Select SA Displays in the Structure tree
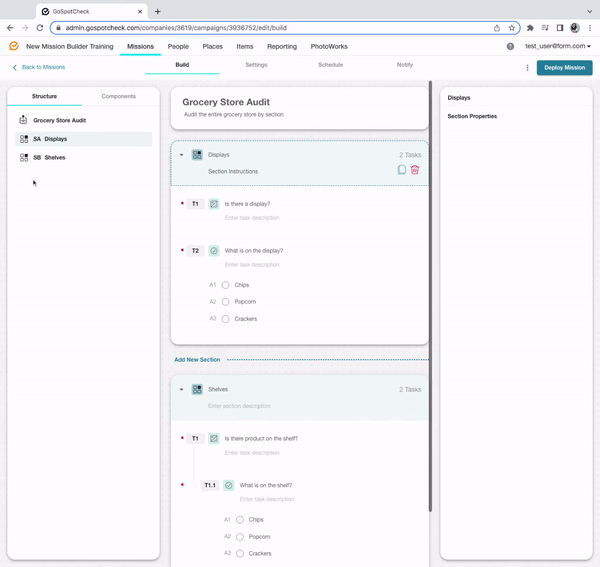 (x=83, y=139)
